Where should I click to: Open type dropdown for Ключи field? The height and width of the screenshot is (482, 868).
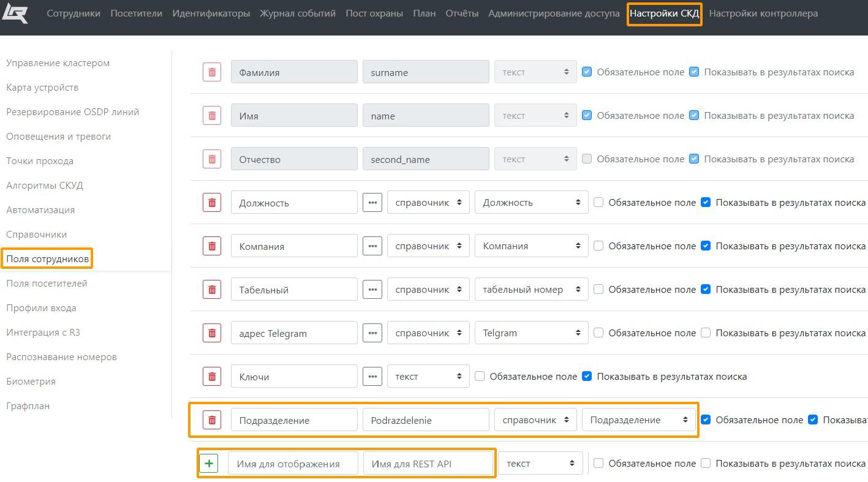click(x=428, y=377)
